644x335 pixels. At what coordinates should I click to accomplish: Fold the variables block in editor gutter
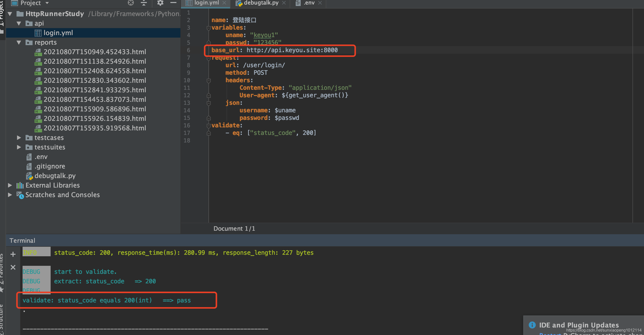coord(208,28)
